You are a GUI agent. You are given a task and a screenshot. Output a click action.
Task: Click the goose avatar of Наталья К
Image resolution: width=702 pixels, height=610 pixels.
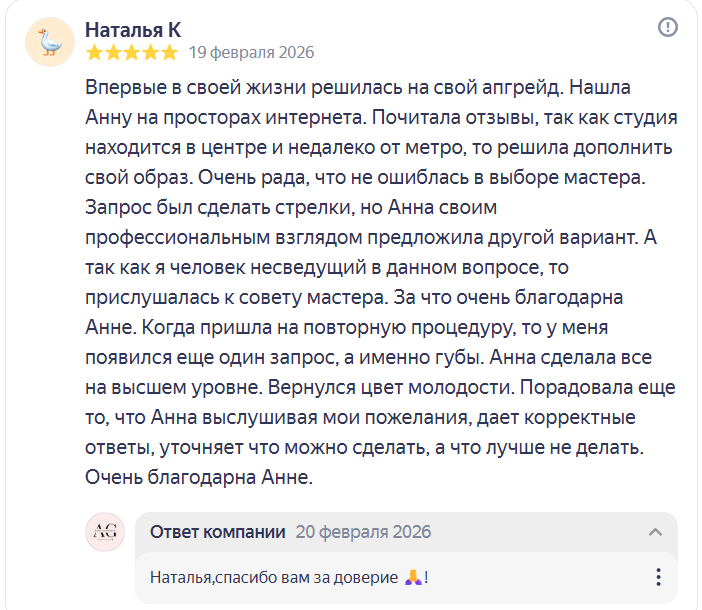tap(49, 41)
